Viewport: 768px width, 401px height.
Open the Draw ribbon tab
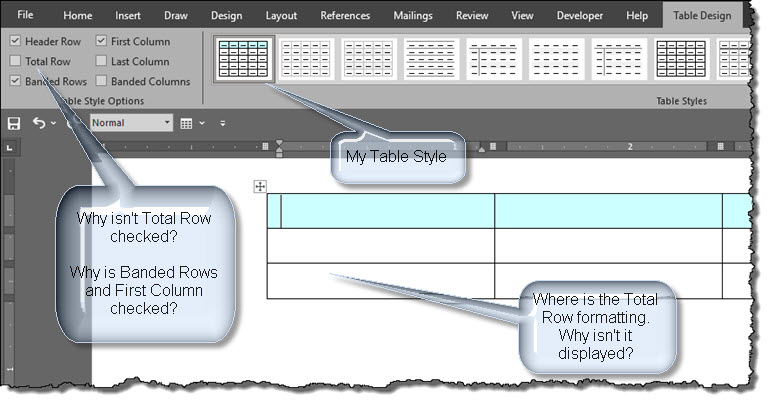[176, 15]
